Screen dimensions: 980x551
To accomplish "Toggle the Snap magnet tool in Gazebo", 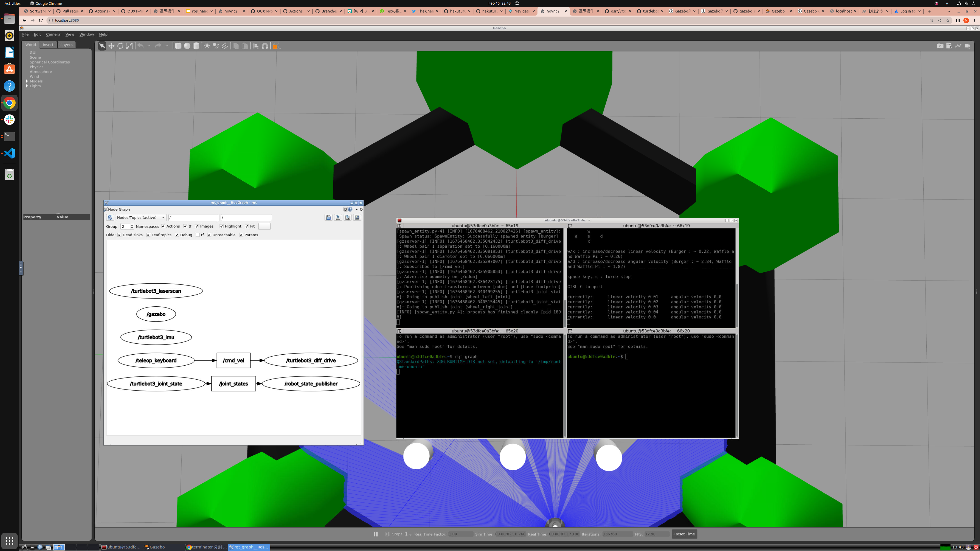I will pyautogui.click(x=265, y=46).
